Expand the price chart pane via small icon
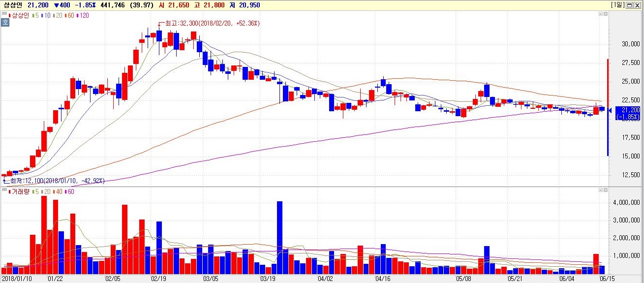 [606, 14]
